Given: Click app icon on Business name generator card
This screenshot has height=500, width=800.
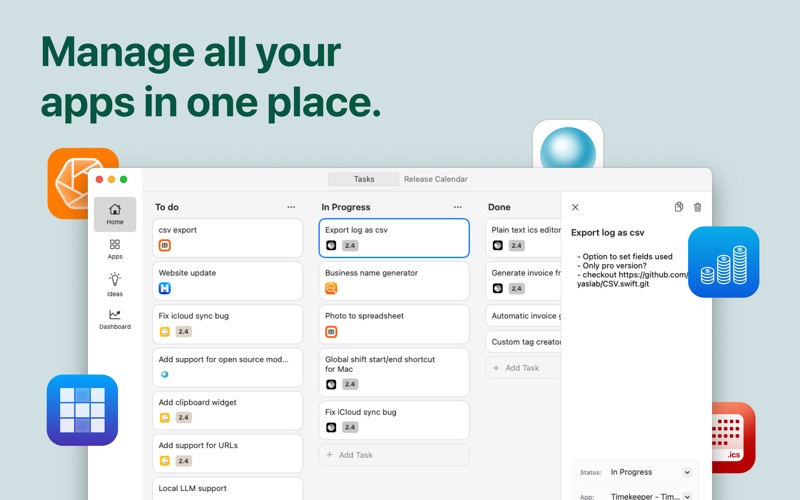Looking at the screenshot, I should point(331,288).
